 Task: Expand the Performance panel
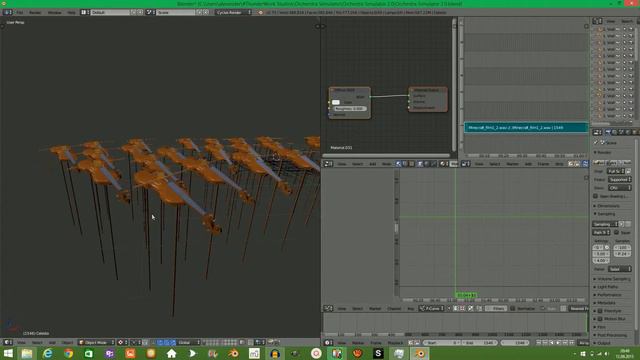pos(608,295)
